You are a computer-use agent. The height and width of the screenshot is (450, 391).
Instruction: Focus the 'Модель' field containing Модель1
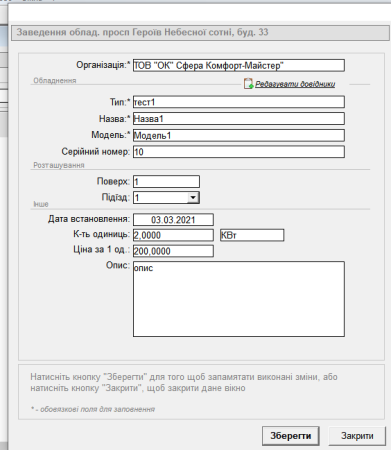point(239,135)
